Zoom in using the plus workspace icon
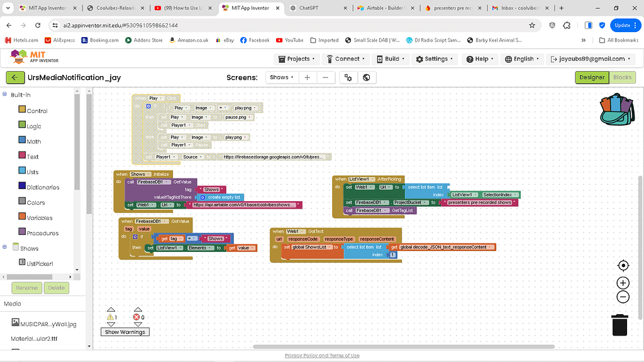The width and height of the screenshot is (644, 362). 623,283
